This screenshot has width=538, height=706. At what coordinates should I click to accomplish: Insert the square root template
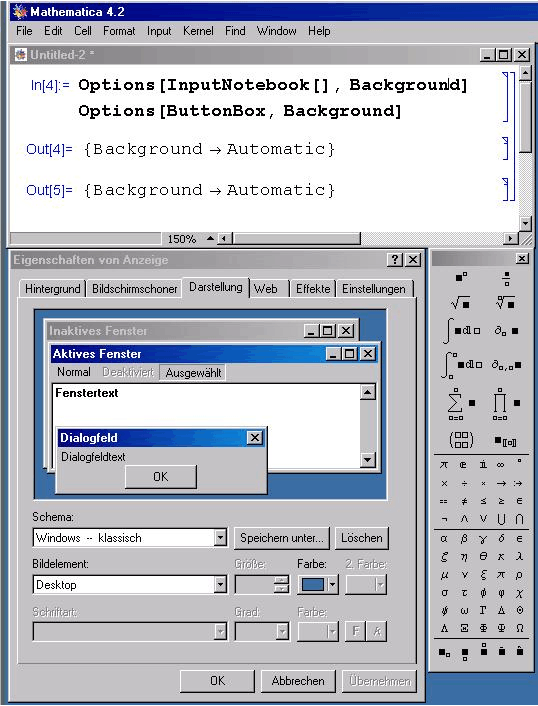[461, 303]
